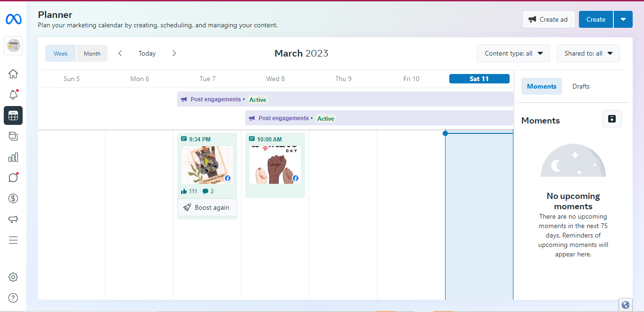
Task: Select the Wed 8 day header
Action: [x=275, y=79]
